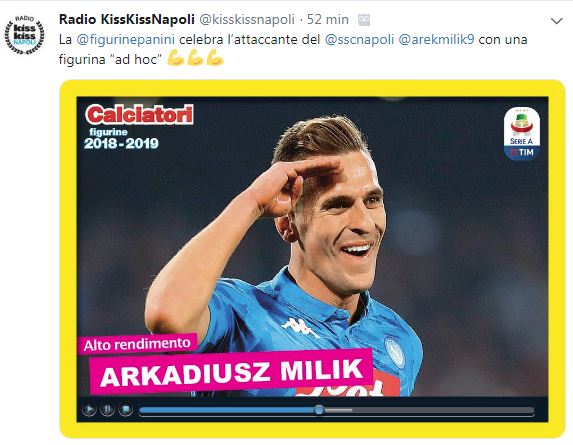
Task: Click the pause button in video controls
Action: point(107,409)
